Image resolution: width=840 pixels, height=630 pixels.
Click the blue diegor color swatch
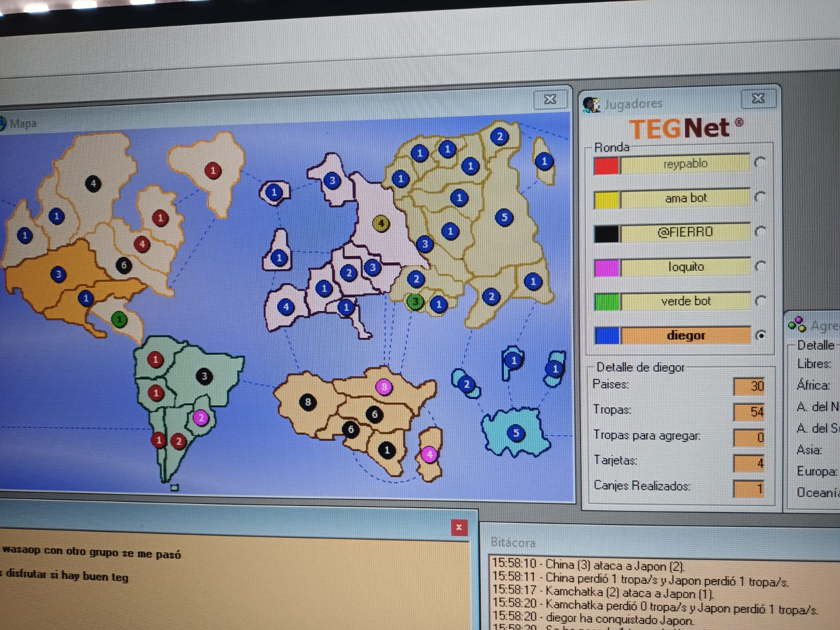click(x=607, y=335)
